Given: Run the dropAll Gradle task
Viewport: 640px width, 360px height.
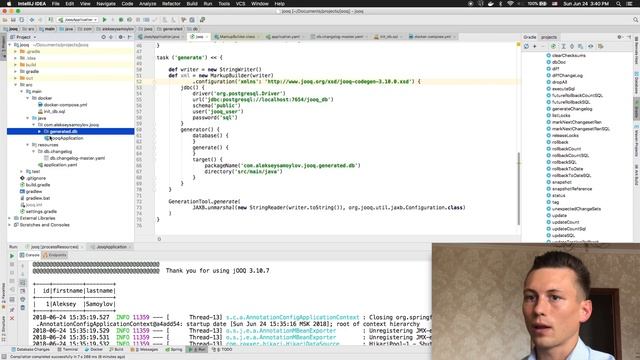Looking at the screenshot, I should click(559, 82).
